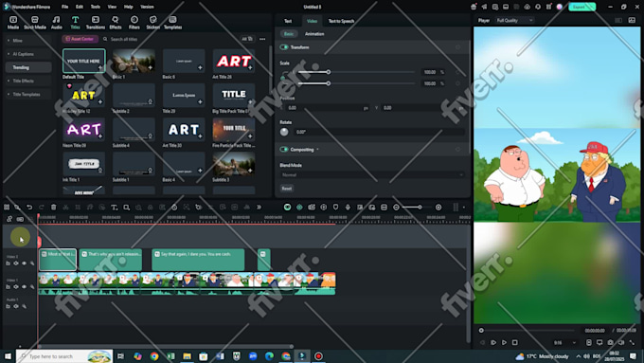
Task: Open the Media library tab icon
Action: [x=13, y=22]
